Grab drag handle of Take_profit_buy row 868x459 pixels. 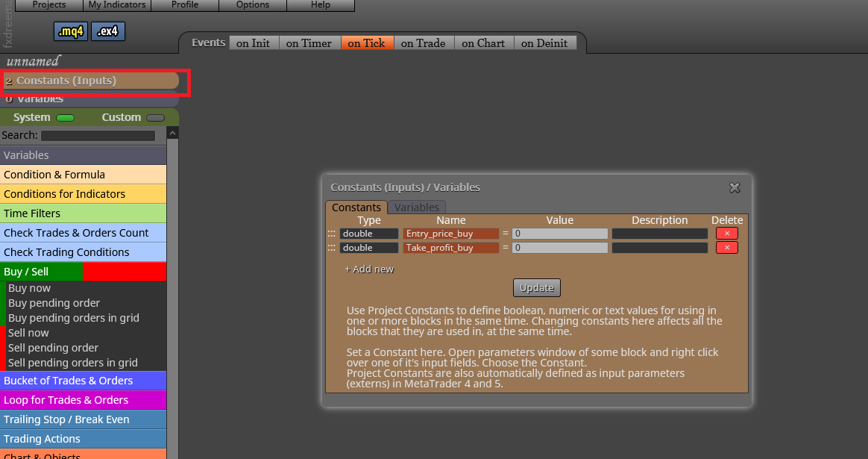pyautogui.click(x=332, y=248)
